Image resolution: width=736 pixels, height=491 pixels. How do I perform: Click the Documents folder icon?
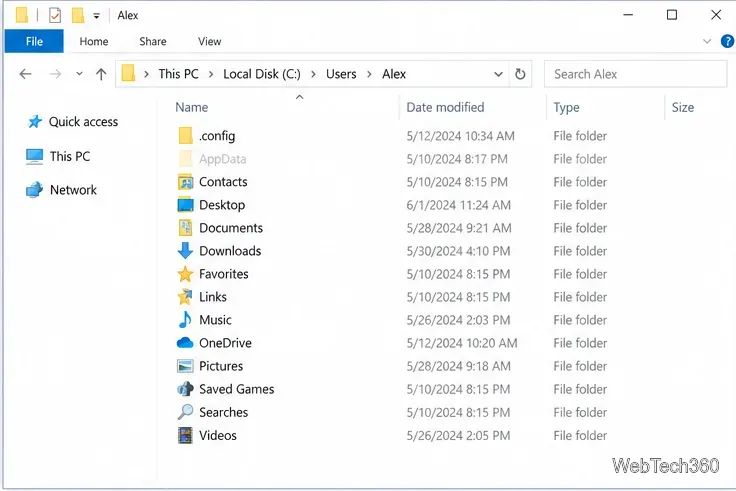pos(185,228)
